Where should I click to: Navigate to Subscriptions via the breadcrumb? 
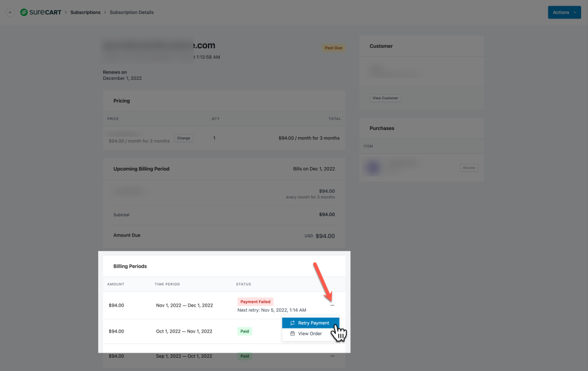[x=85, y=12]
